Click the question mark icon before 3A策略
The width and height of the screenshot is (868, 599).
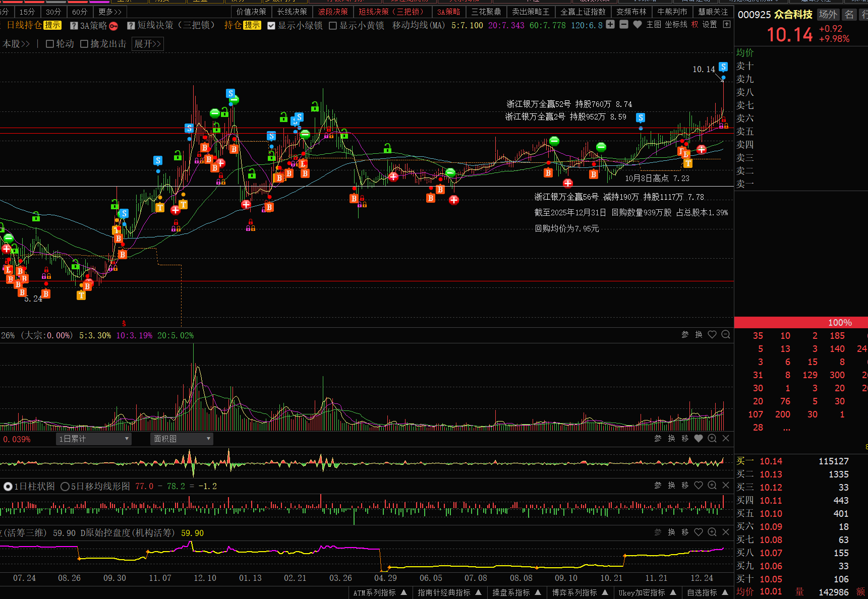coord(74,26)
